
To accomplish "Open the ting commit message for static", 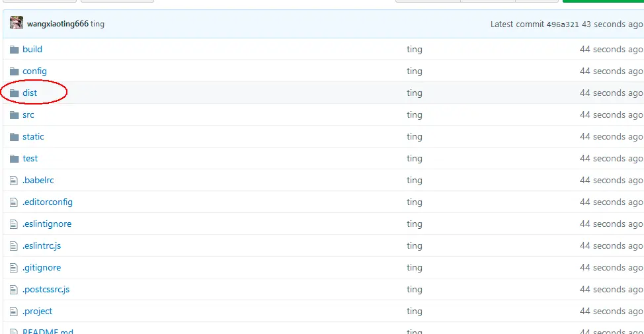I will point(415,136).
